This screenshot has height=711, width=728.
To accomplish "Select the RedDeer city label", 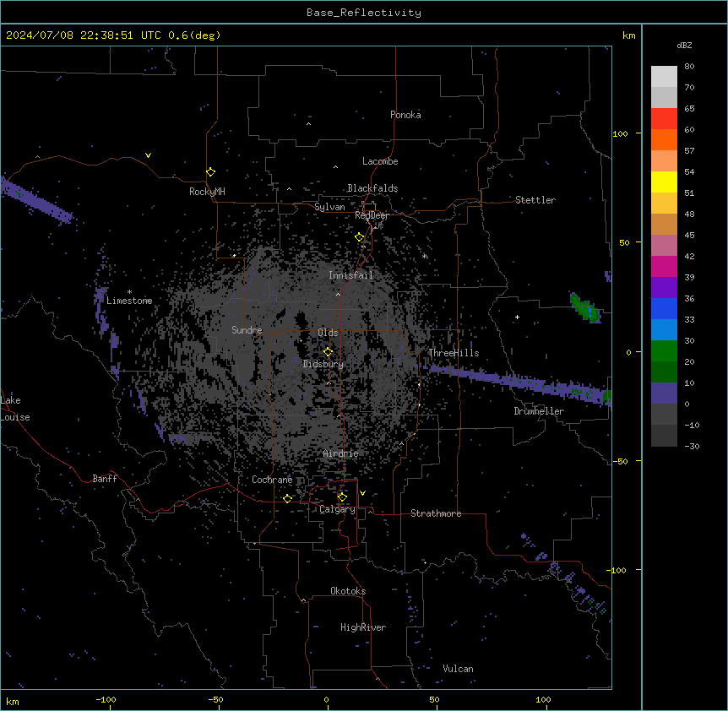I will 372,215.
